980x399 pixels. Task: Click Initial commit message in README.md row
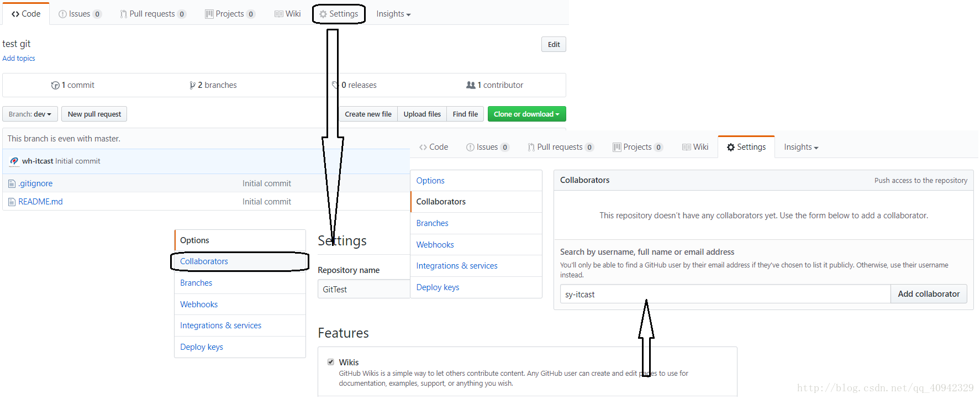(267, 202)
